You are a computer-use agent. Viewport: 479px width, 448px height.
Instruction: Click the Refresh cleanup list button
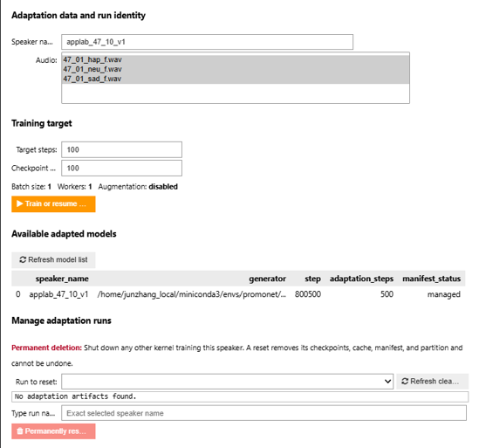(432, 382)
